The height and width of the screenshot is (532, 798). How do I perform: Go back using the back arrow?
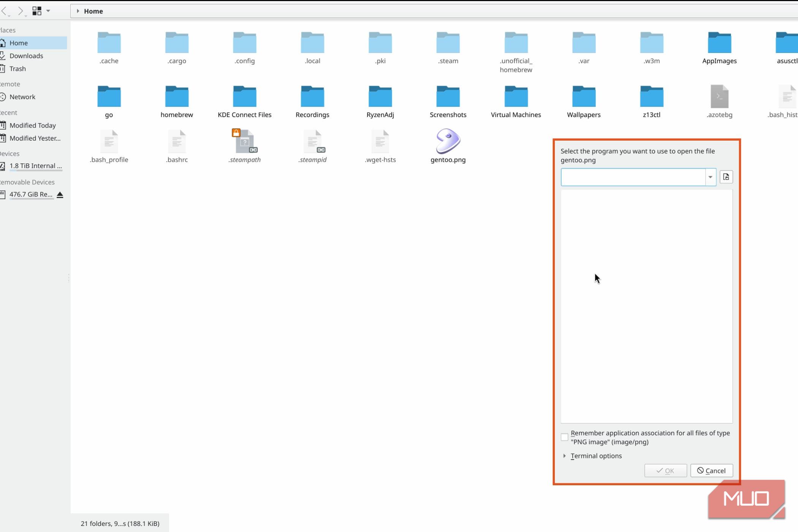tap(5, 11)
